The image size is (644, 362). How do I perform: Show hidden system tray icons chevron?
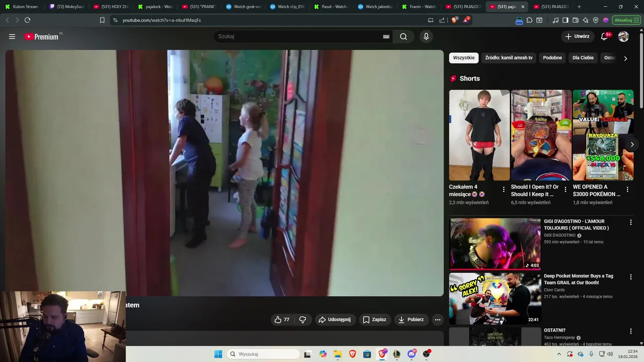[559, 354]
